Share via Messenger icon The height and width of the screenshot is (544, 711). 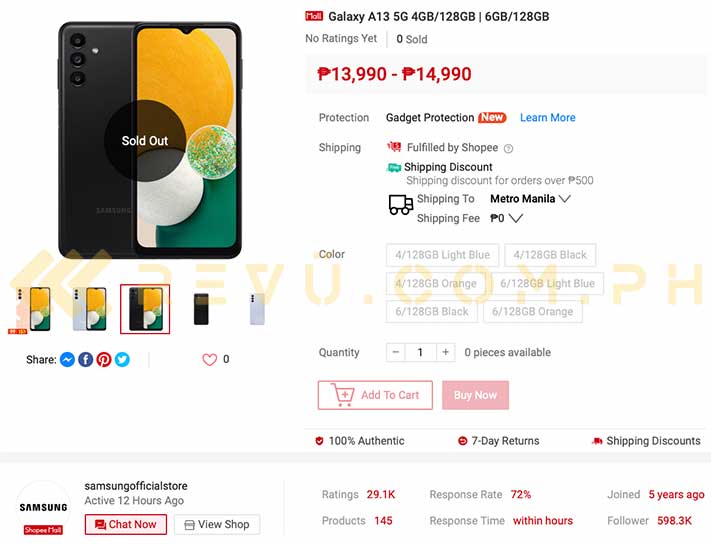(67, 359)
